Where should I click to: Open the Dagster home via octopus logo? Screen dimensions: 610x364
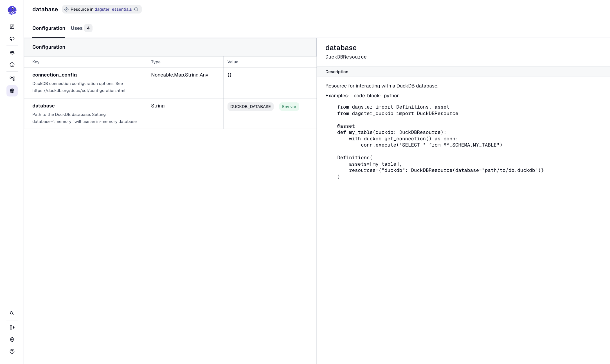12,10
